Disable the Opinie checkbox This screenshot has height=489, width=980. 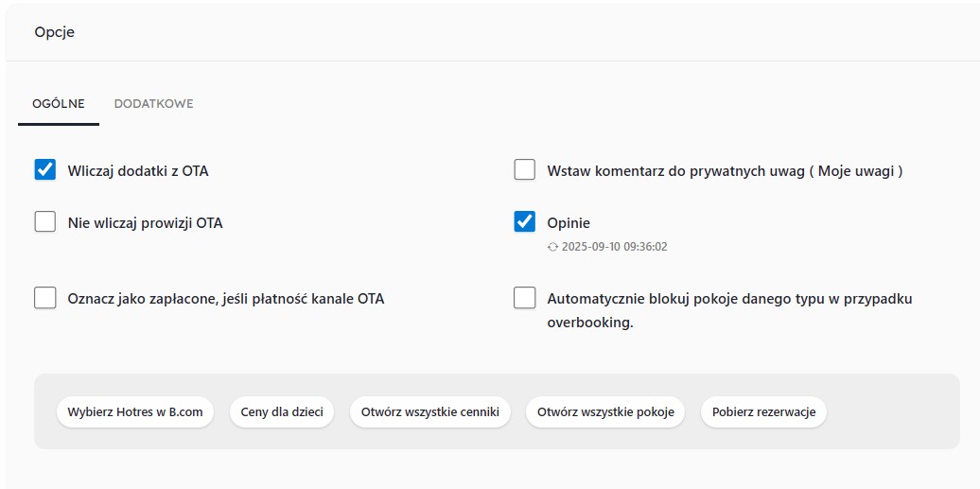pyautogui.click(x=525, y=222)
